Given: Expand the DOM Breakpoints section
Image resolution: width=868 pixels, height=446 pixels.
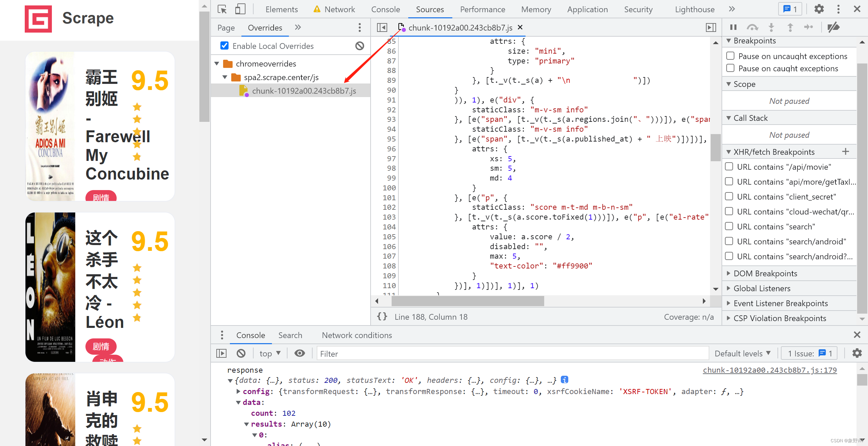Looking at the screenshot, I should click(728, 273).
